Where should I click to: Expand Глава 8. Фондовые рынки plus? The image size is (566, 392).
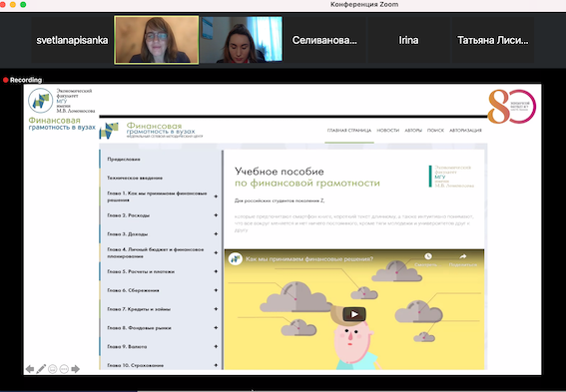coord(216,328)
